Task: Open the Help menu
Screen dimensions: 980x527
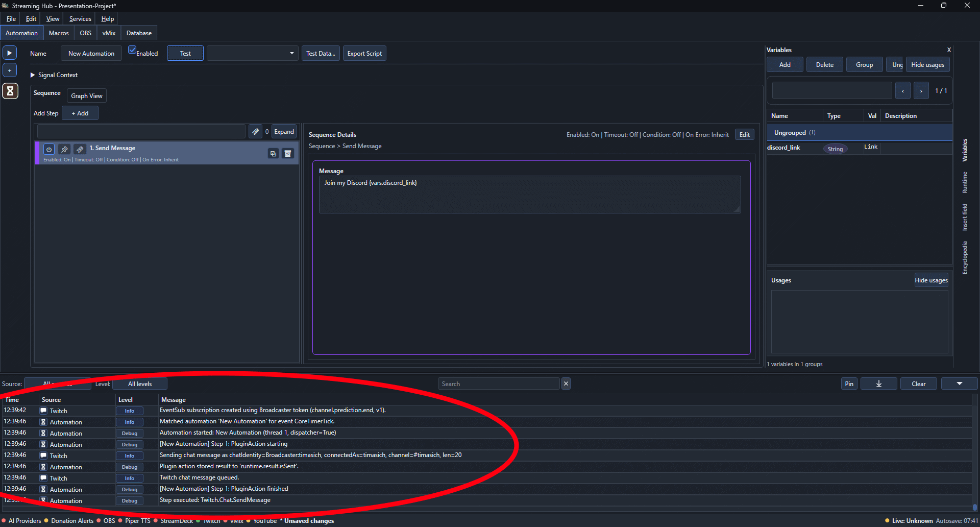Action: click(107, 19)
